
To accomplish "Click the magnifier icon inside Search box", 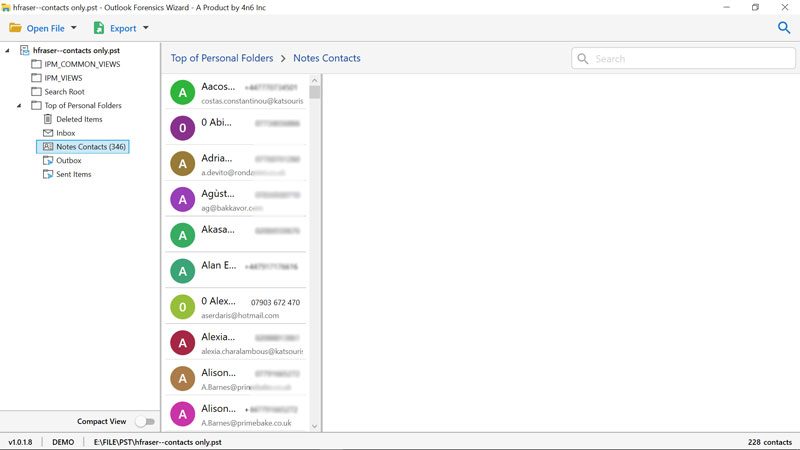I will pyautogui.click(x=583, y=59).
